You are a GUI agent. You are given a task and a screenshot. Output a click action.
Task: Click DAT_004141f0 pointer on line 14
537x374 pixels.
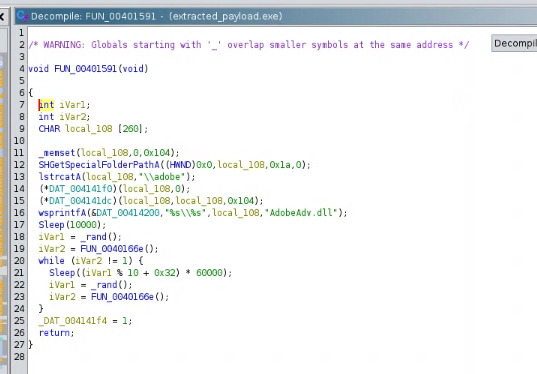tap(80, 189)
